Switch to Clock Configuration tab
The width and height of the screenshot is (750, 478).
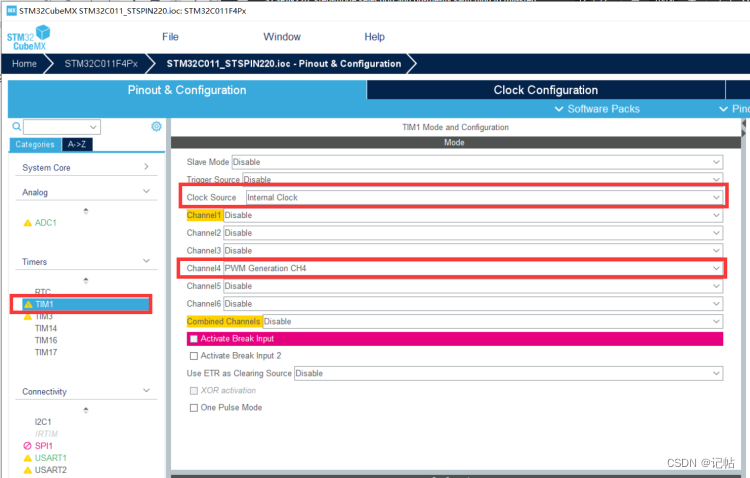[x=546, y=90]
